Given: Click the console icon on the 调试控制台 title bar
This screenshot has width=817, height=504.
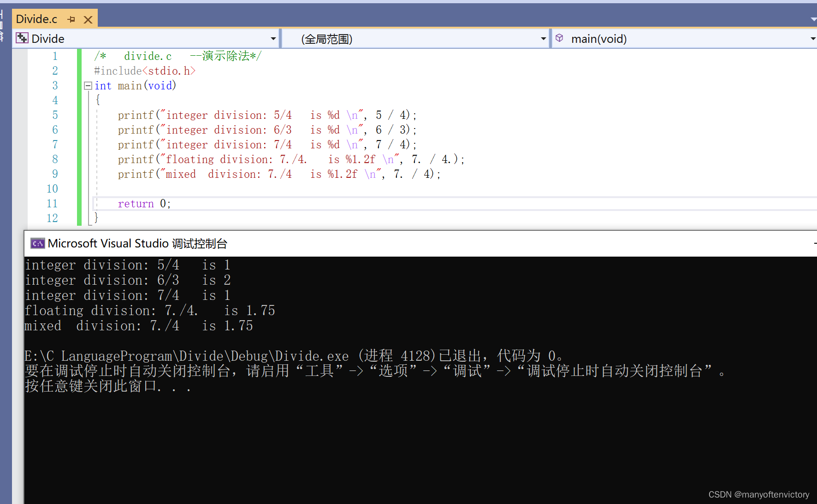Looking at the screenshot, I should [37, 243].
